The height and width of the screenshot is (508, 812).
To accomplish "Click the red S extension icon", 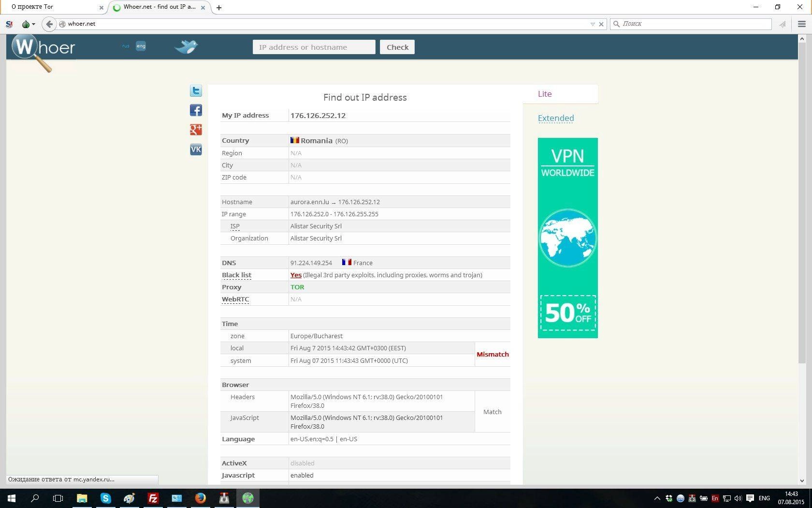I will click(9, 24).
